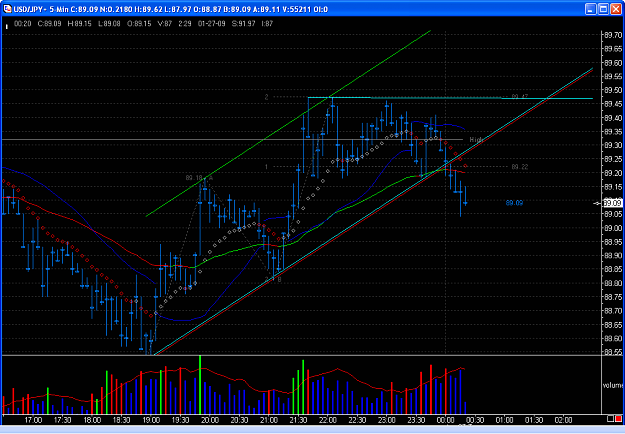Click the 21:30 time axis label
Screen dimensions: 625x434
coord(298,420)
